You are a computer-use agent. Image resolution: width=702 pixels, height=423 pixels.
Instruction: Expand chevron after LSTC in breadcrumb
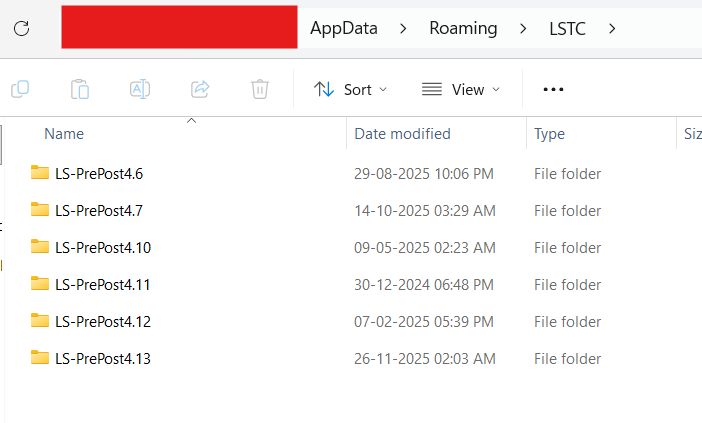(612, 28)
